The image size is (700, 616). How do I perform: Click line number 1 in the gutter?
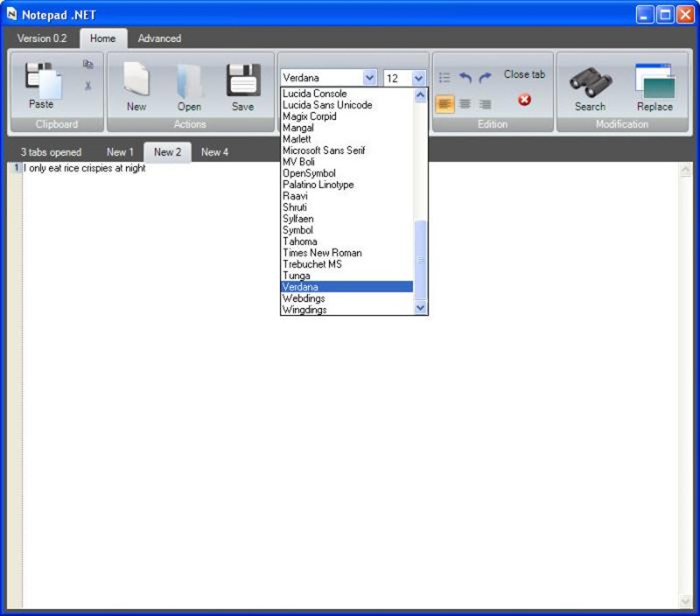point(16,168)
